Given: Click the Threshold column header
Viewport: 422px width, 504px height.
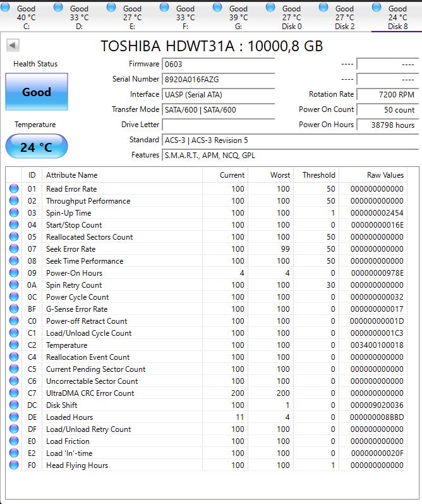Looking at the screenshot, I should pyautogui.click(x=316, y=175).
